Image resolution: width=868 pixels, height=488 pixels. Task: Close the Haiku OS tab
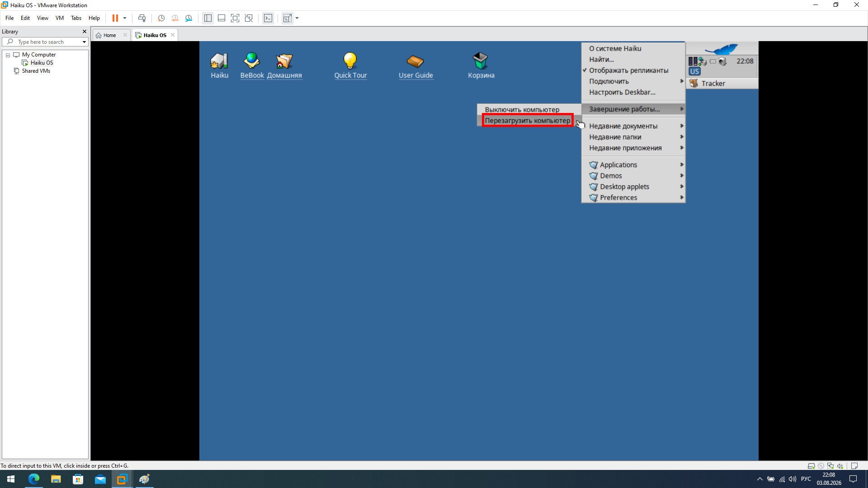[x=173, y=35]
